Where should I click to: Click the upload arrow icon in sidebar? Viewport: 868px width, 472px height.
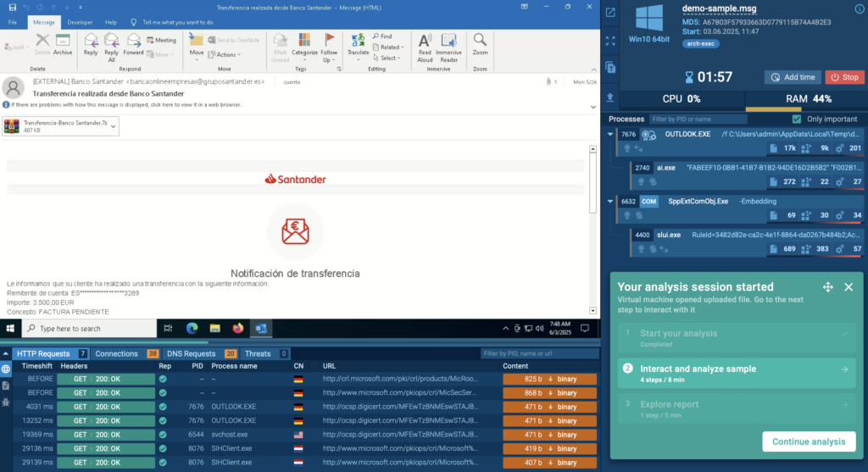[x=610, y=97]
